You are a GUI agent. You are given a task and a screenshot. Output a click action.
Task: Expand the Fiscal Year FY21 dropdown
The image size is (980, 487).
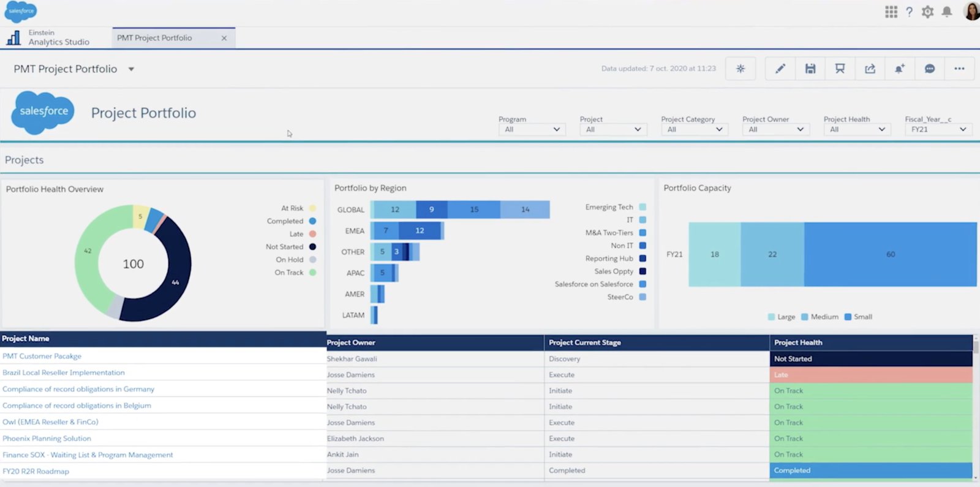tap(938, 129)
